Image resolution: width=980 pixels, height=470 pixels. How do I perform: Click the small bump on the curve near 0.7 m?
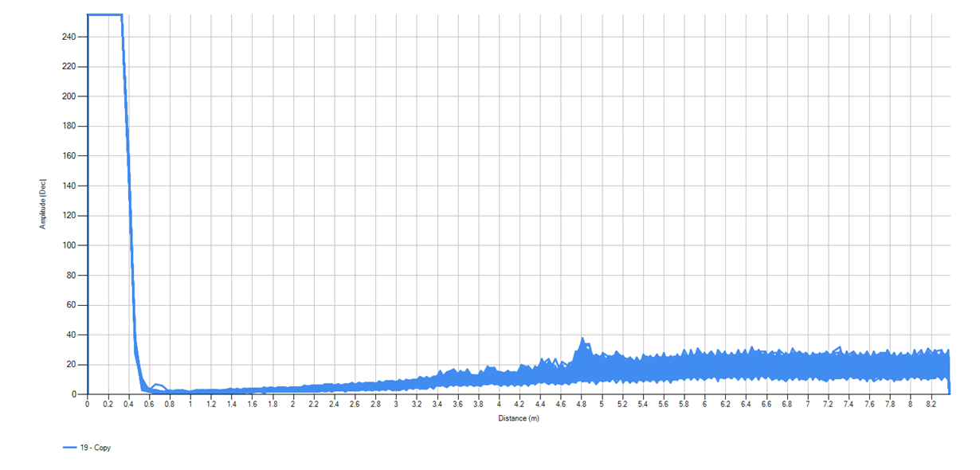(157, 385)
